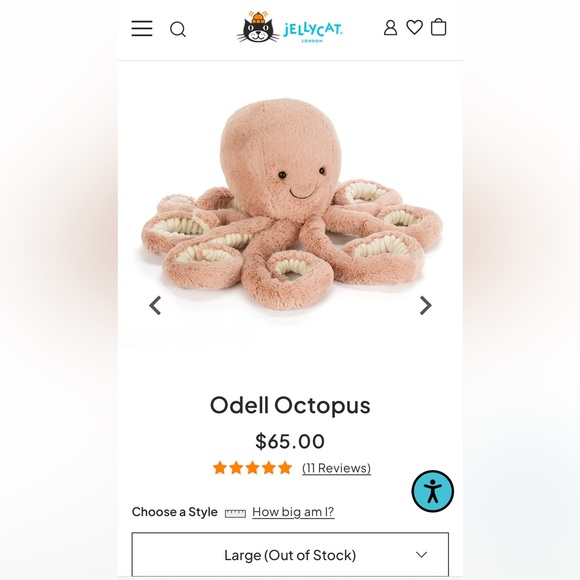
Task: Click the style dropdown chevron arrow
Action: tap(421, 554)
